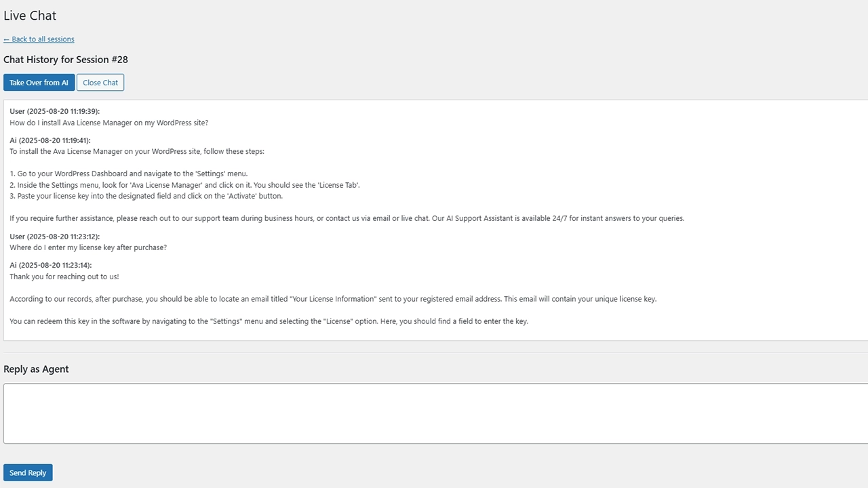Send the agent reply with Send Reply

pos(28,472)
